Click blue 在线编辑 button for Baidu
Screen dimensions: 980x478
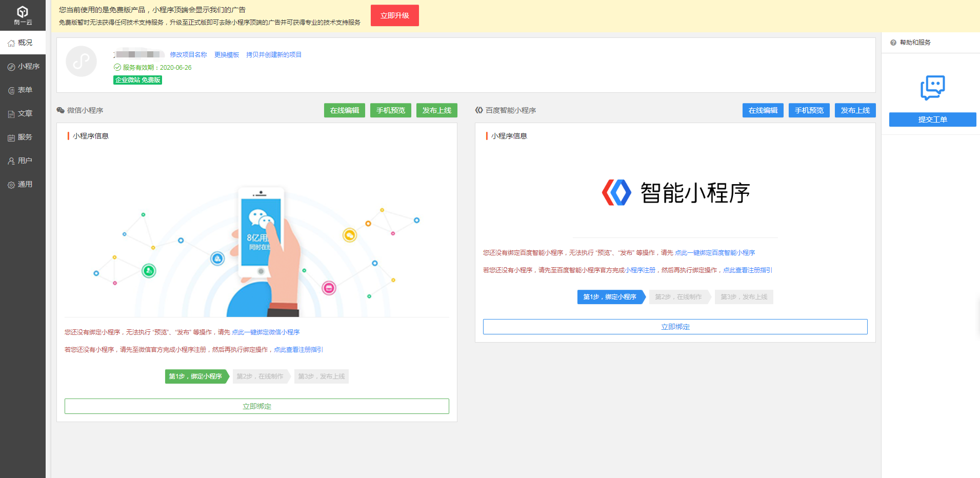click(763, 110)
